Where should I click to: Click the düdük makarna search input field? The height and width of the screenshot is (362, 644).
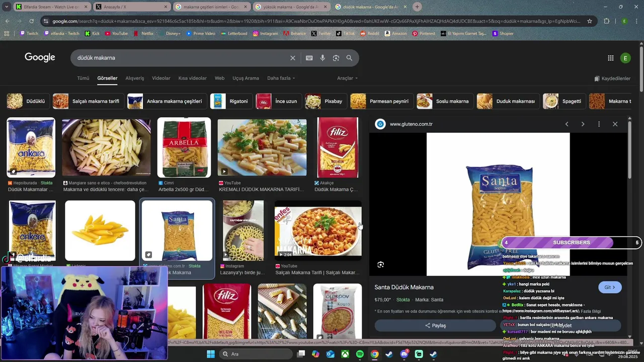click(181, 58)
